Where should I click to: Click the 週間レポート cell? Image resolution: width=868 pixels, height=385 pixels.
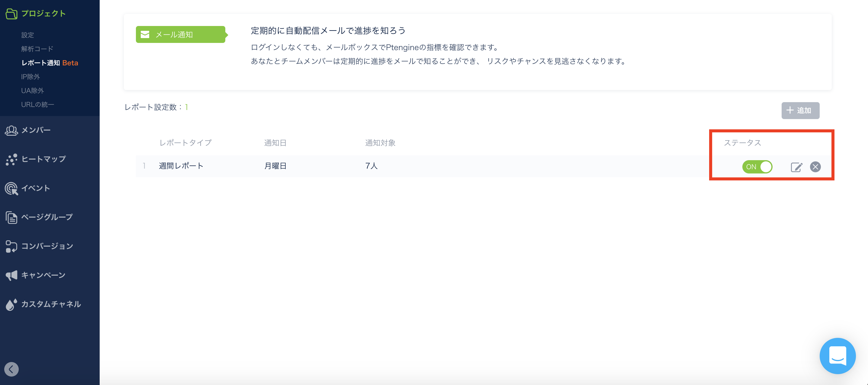(181, 166)
